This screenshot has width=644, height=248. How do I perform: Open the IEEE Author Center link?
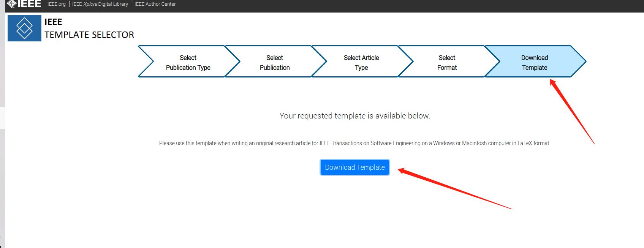pyautogui.click(x=155, y=4)
